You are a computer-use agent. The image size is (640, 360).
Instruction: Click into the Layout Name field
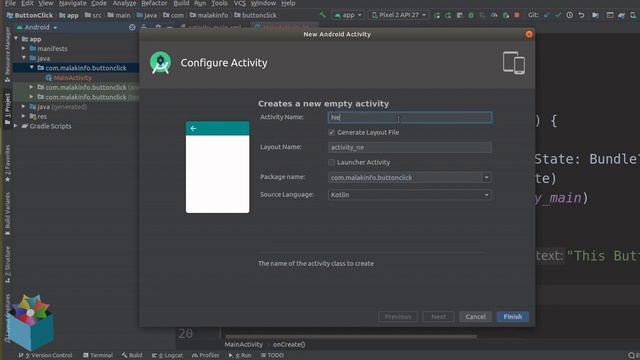point(410,147)
